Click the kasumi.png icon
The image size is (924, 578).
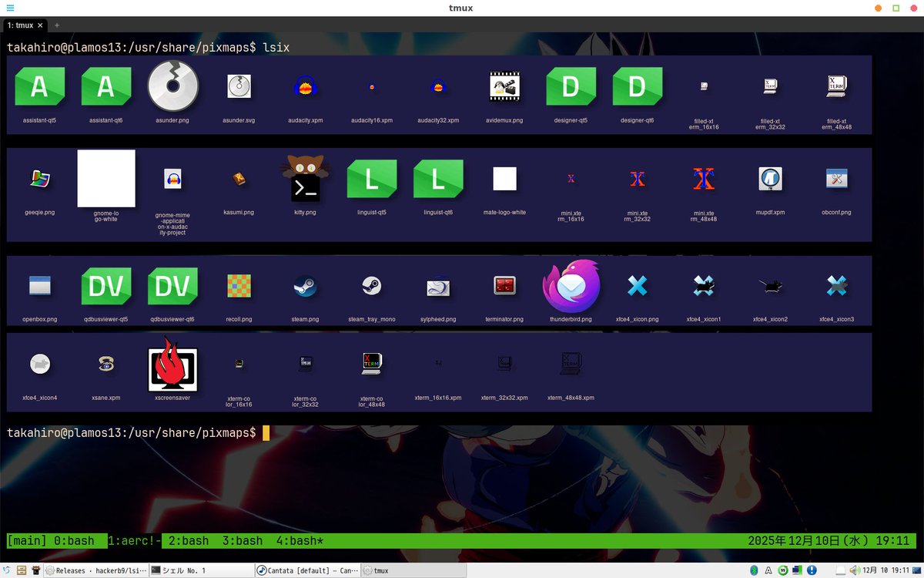click(239, 179)
